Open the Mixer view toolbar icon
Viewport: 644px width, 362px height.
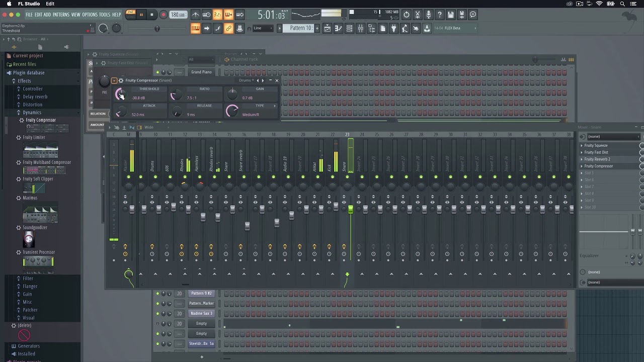pyautogui.click(x=360, y=28)
